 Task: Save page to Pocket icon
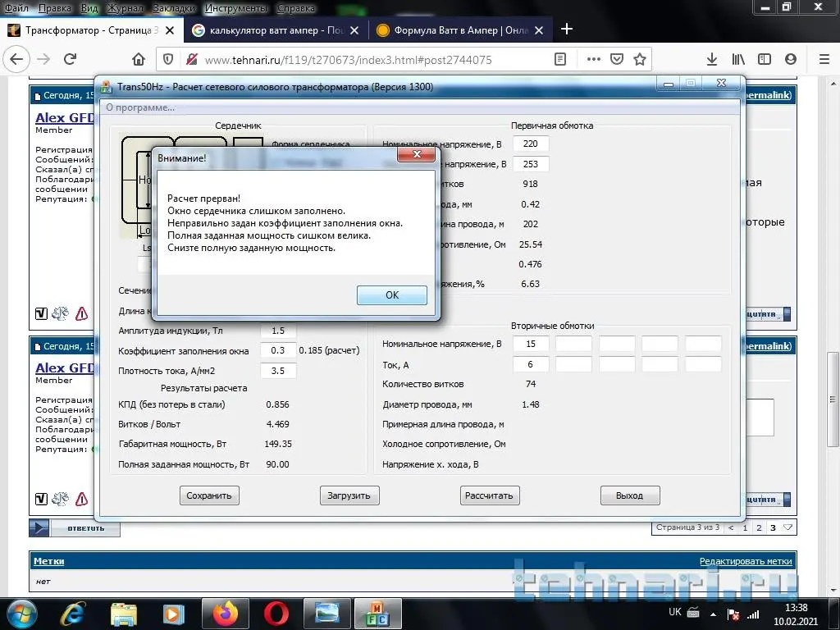pyautogui.click(x=617, y=59)
